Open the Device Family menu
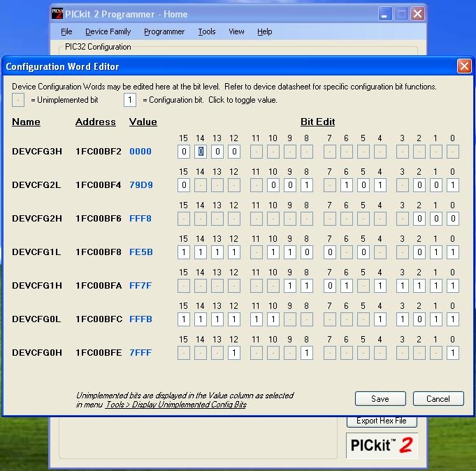476x471 pixels. tap(108, 31)
